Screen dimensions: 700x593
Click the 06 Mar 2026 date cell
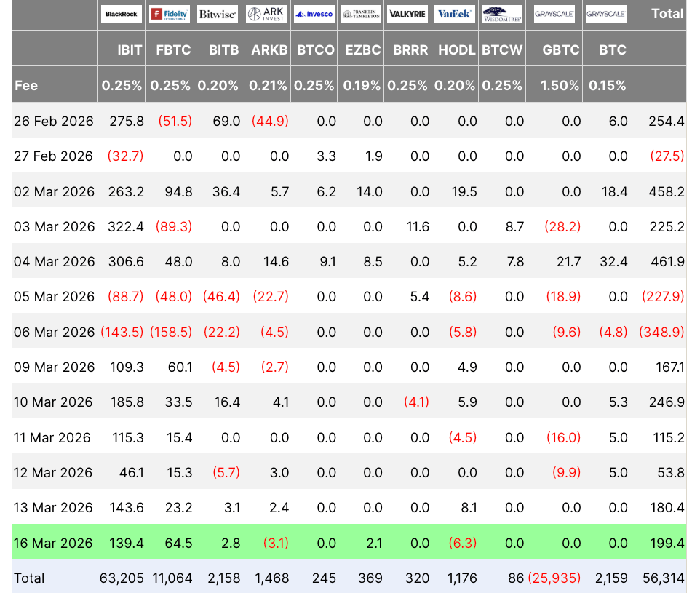pyautogui.click(x=53, y=332)
